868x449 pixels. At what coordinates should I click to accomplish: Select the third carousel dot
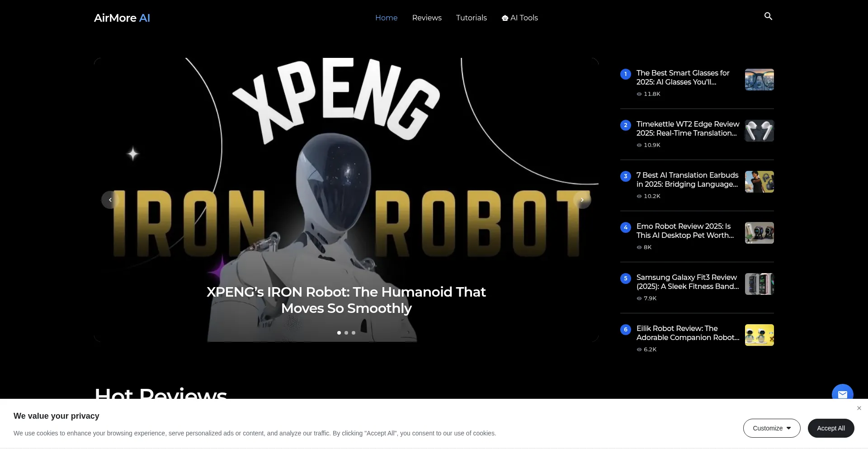[x=354, y=333]
